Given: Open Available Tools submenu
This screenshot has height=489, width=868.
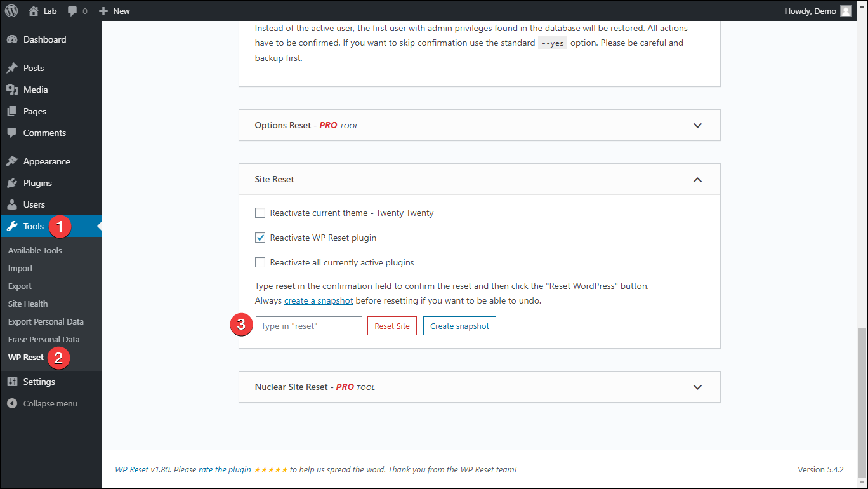Looking at the screenshot, I should (x=35, y=250).
